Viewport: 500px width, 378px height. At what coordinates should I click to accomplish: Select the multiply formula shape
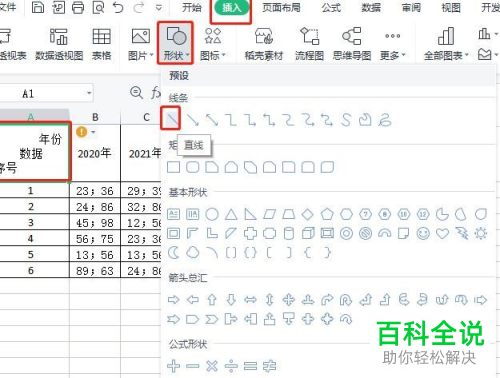(212, 366)
